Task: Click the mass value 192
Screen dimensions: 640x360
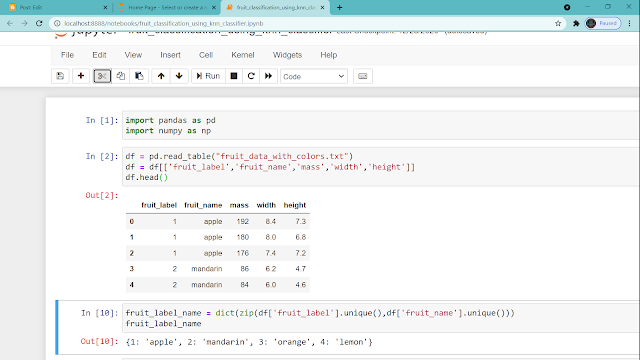Action: [242, 221]
